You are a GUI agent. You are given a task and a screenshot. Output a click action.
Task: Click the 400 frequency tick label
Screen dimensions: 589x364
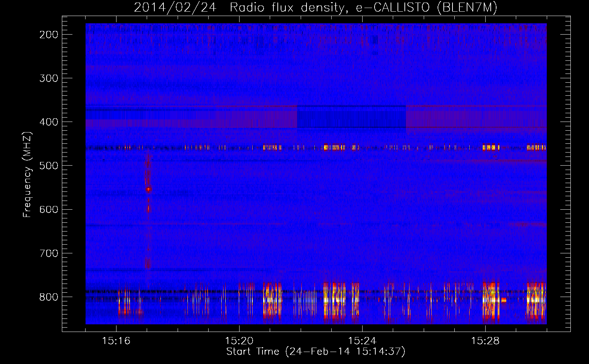49,122
